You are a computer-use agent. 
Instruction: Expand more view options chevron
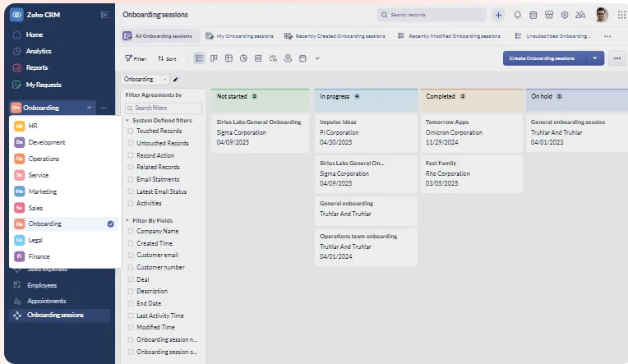(x=317, y=58)
